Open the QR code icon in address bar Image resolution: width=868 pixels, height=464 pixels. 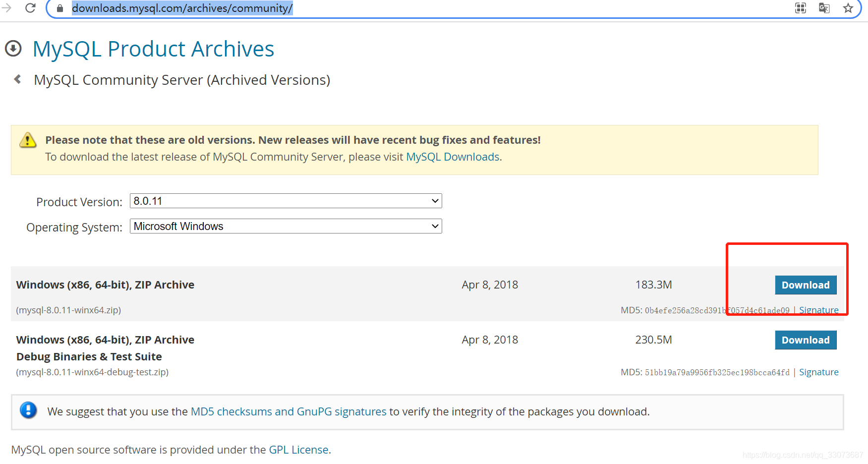point(801,8)
